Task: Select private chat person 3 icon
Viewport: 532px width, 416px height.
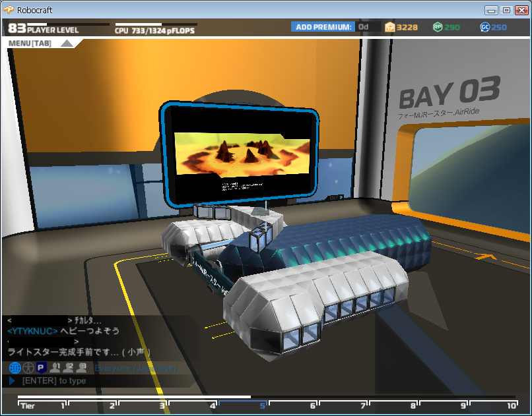Action: tap(81, 367)
